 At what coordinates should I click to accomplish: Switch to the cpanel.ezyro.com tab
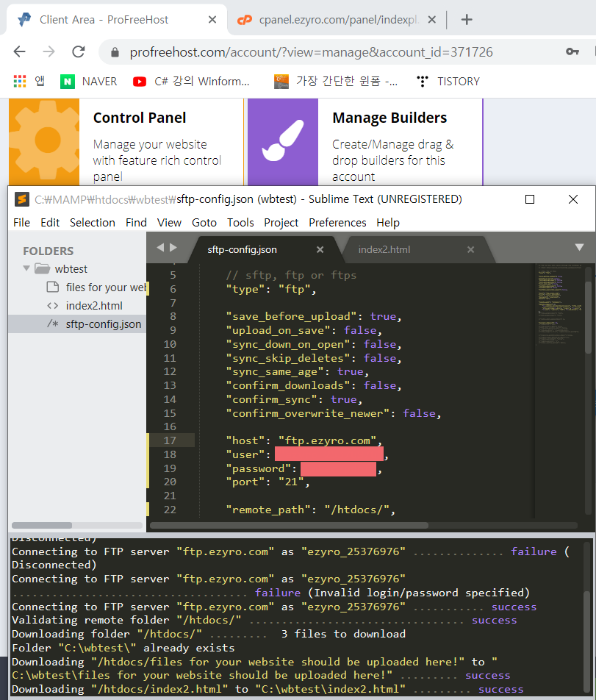pos(337,20)
